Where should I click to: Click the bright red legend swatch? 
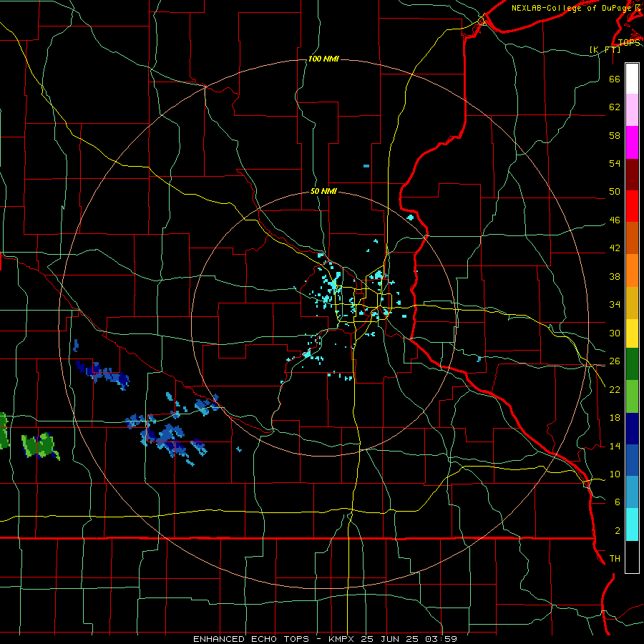[632, 206]
